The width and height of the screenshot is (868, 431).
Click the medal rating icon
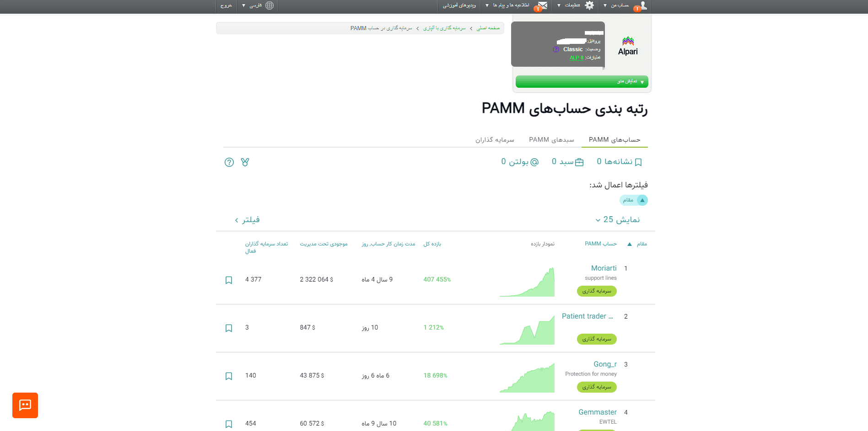(x=245, y=162)
